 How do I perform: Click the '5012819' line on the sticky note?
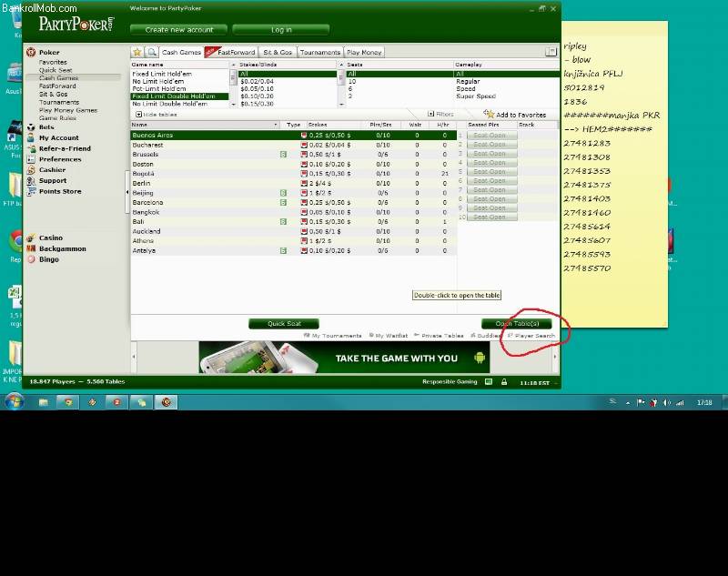[583, 87]
